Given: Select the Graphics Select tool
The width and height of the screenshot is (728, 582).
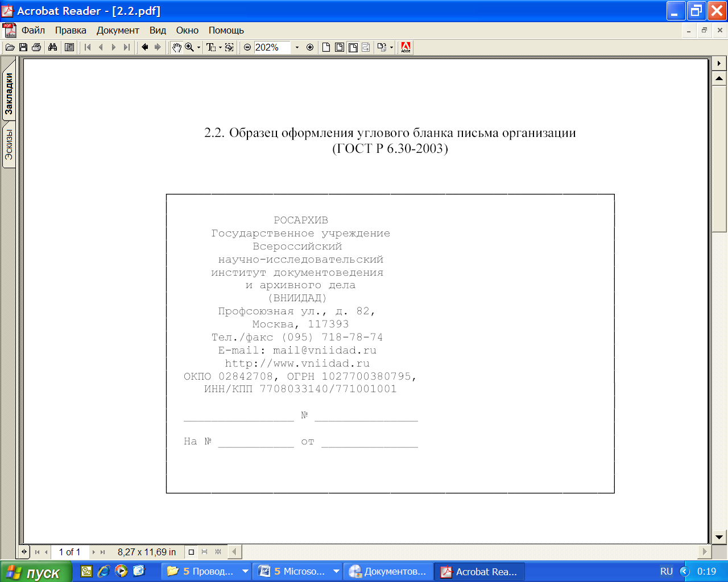Looking at the screenshot, I should pos(229,47).
